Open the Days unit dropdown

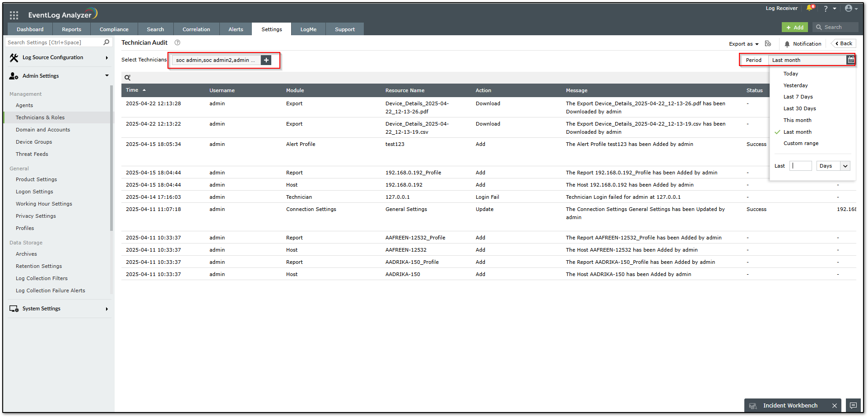click(x=833, y=166)
